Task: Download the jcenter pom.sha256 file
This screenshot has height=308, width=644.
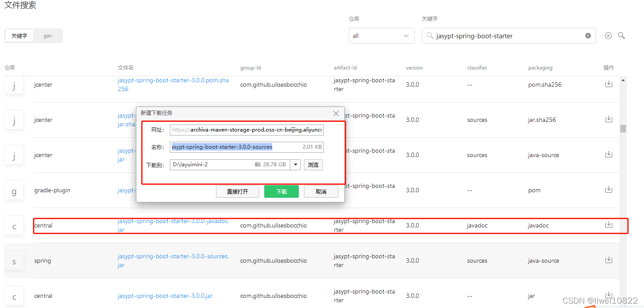Action: point(609,84)
